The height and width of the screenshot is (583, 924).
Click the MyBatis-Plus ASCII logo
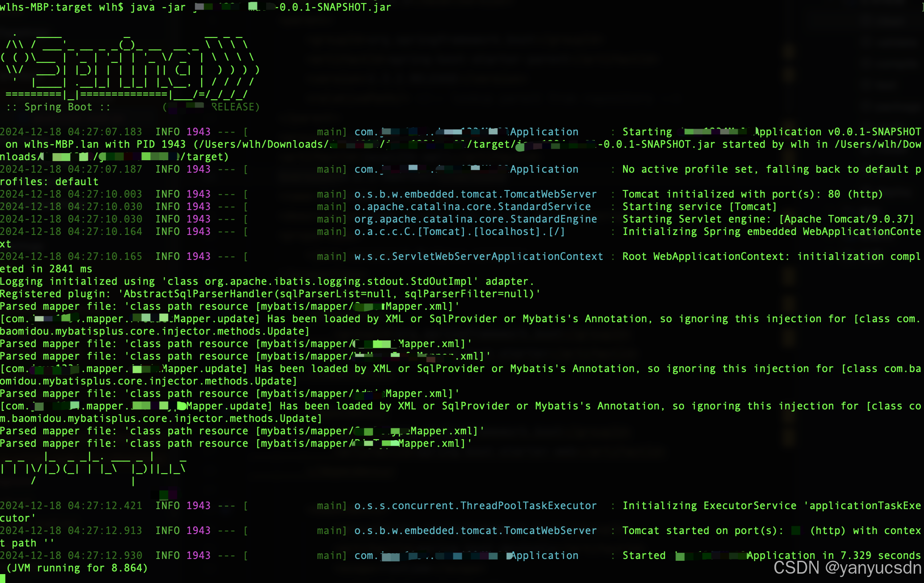pyautogui.click(x=93, y=467)
